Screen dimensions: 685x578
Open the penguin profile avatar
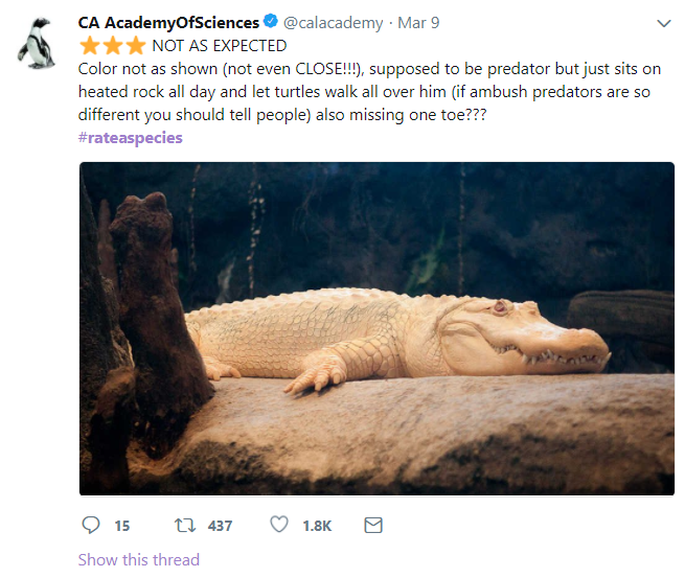coord(37,43)
